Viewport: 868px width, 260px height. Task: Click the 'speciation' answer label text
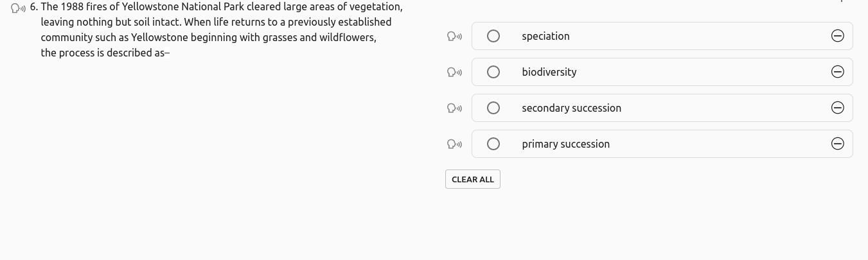(x=545, y=36)
